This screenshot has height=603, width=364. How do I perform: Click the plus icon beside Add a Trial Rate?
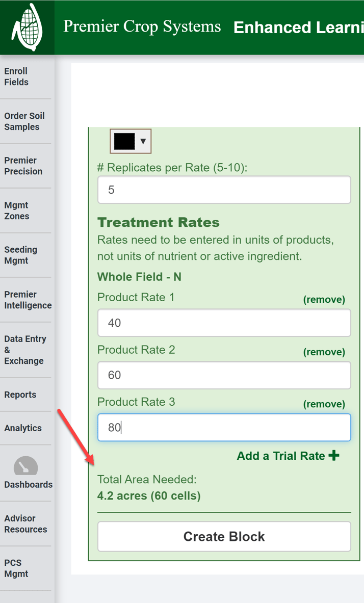pos(334,455)
